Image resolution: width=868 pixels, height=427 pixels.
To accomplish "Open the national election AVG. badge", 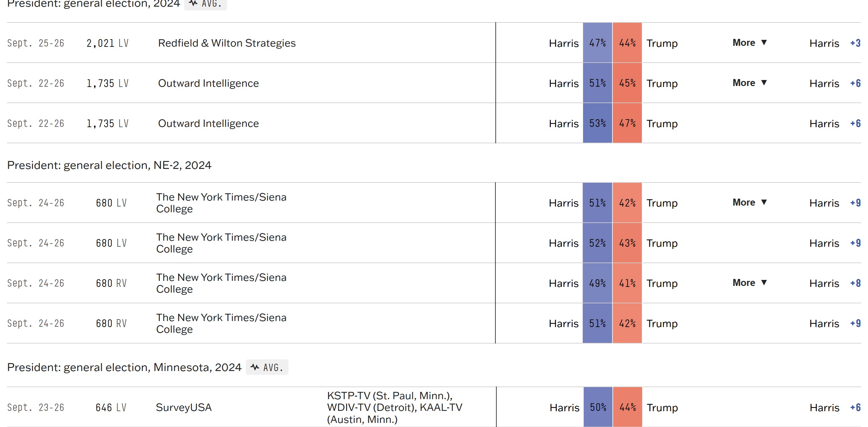I will coord(206,4).
